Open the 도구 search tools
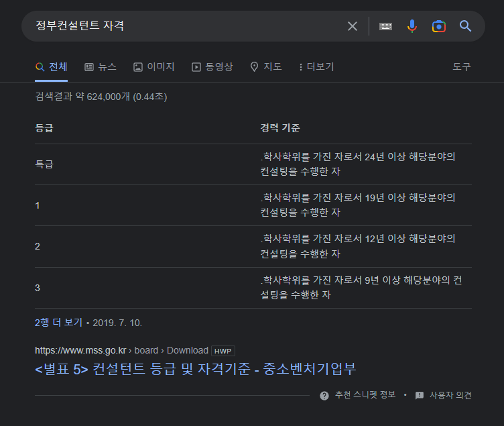 [462, 67]
